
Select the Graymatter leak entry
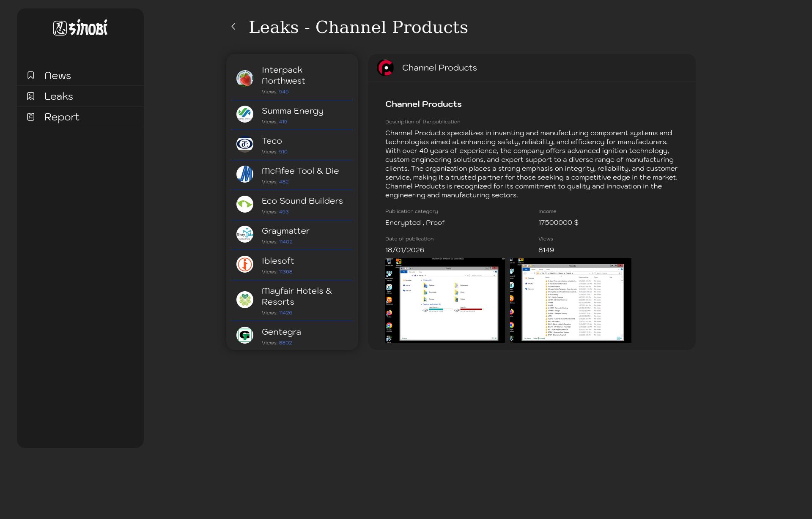point(285,231)
